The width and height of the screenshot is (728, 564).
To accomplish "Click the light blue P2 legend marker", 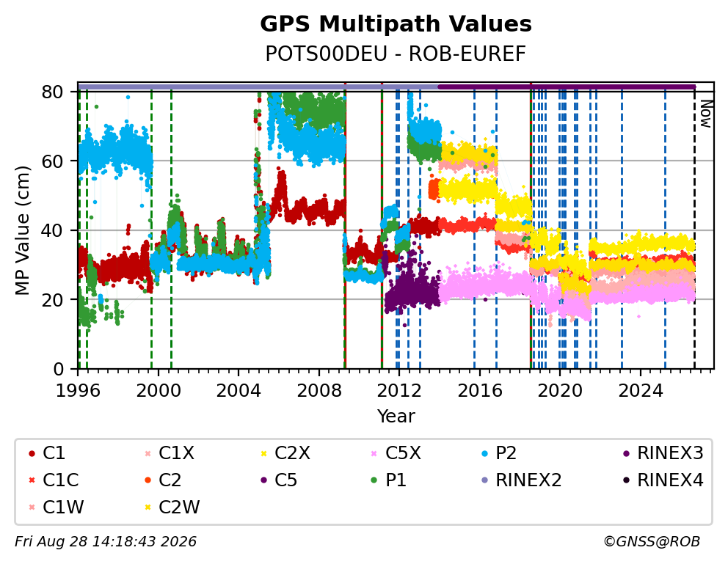I will pyautogui.click(x=484, y=453).
